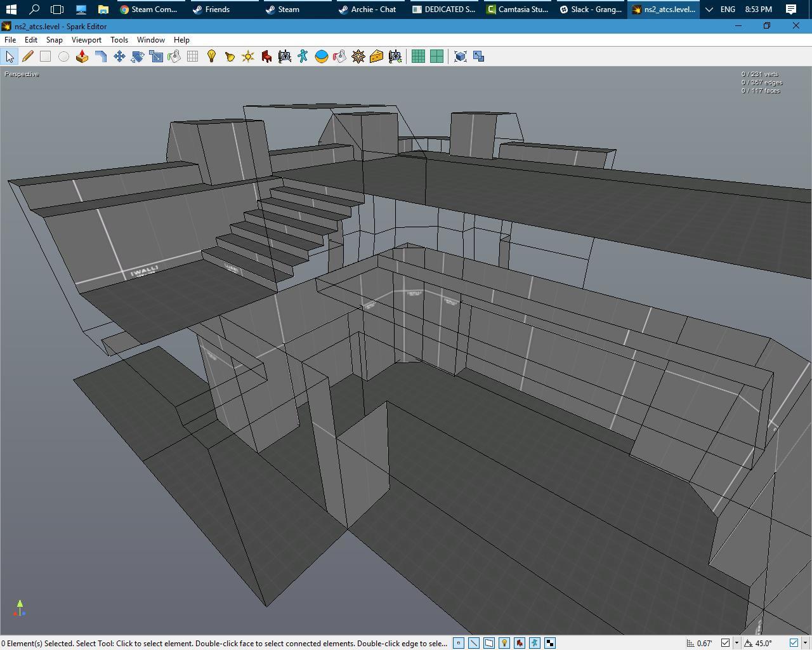Activate the Move tool with blue arrows

(x=119, y=56)
